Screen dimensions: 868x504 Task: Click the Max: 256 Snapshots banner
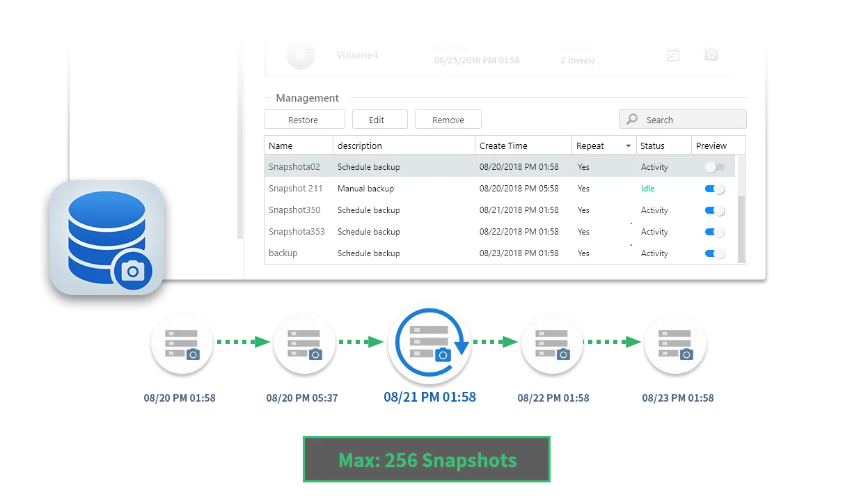click(x=427, y=459)
